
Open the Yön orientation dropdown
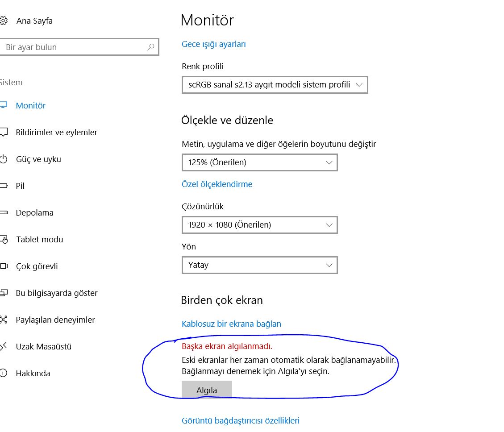(x=259, y=265)
